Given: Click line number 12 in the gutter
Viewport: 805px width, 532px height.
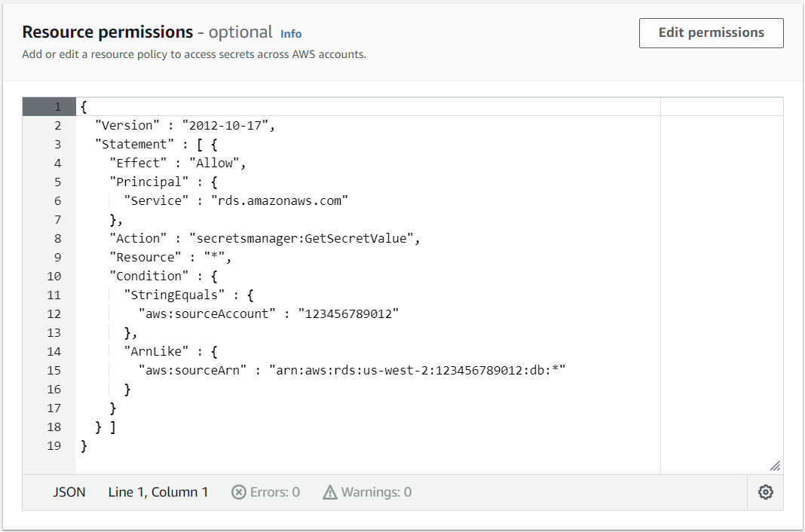Looking at the screenshot, I should [54, 313].
